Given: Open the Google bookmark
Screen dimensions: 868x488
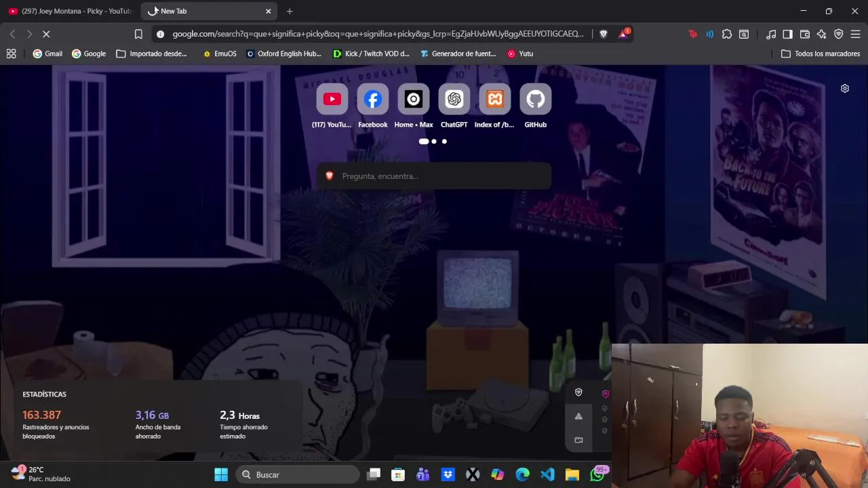Looking at the screenshot, I should pyautogui.click(x=89, y=54).
